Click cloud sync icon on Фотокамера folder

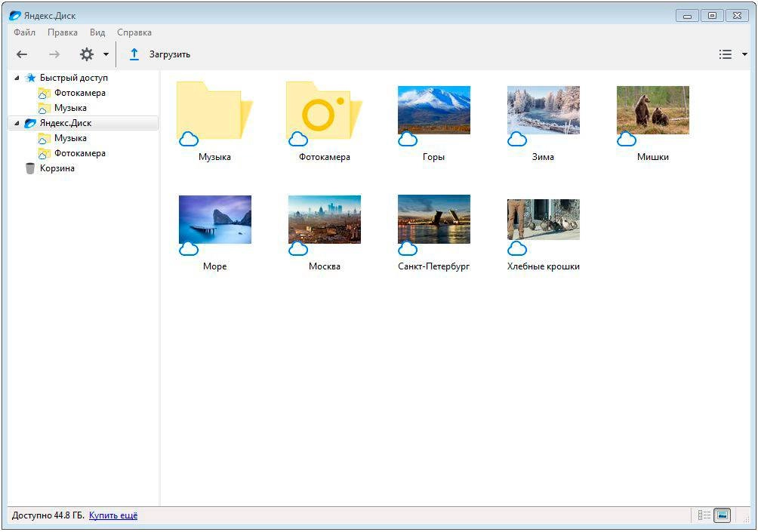click(x=298, y=139)
